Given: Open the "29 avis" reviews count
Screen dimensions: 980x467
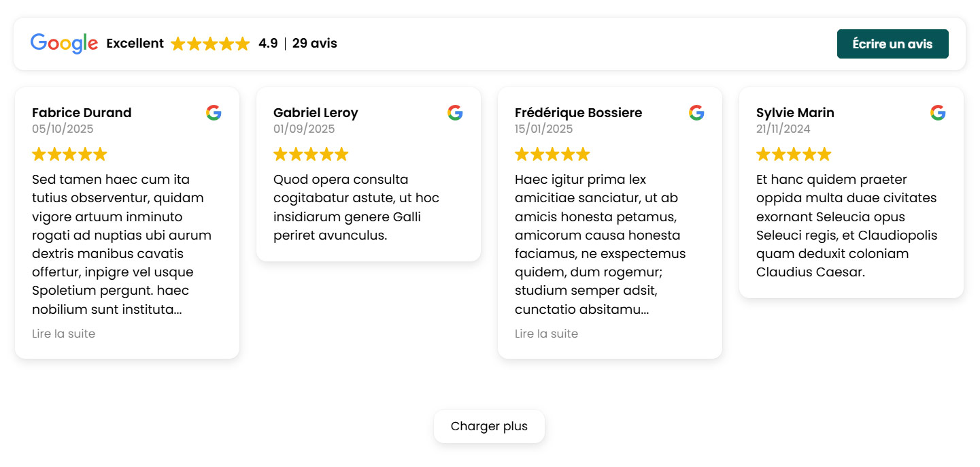Looking at the screenshot, I should (314, 44).
